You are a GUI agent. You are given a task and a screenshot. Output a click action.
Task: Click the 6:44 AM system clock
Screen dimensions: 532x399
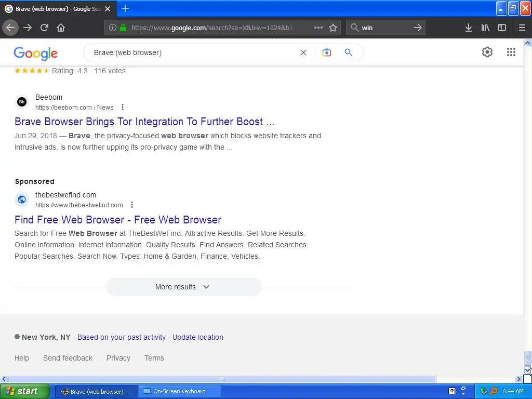[x=513, y=392]
